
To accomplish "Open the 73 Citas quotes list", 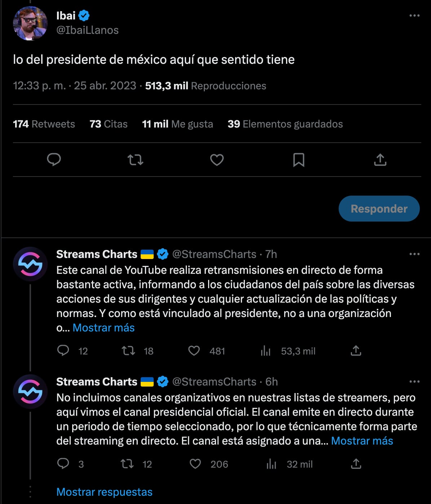I will [109, 124].
